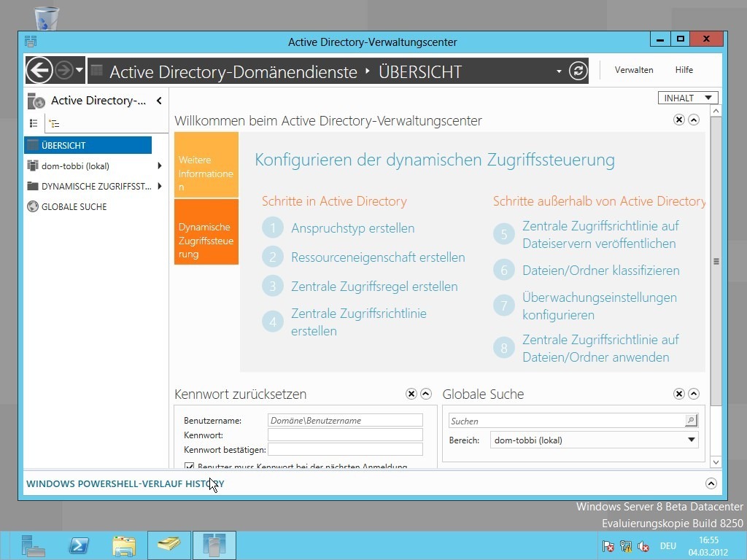Close the Kennwort zurücksetzen section
747x560 pixels.
pos(411,394)
